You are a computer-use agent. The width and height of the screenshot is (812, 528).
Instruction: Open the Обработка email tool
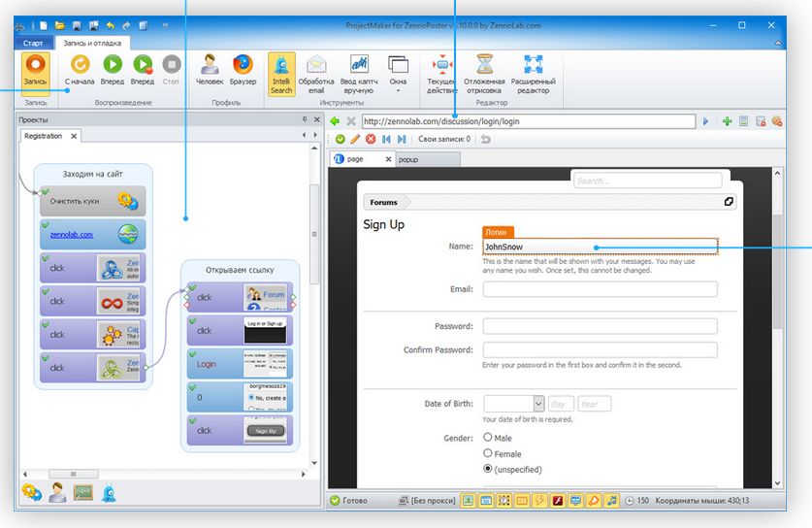[316, 67]
